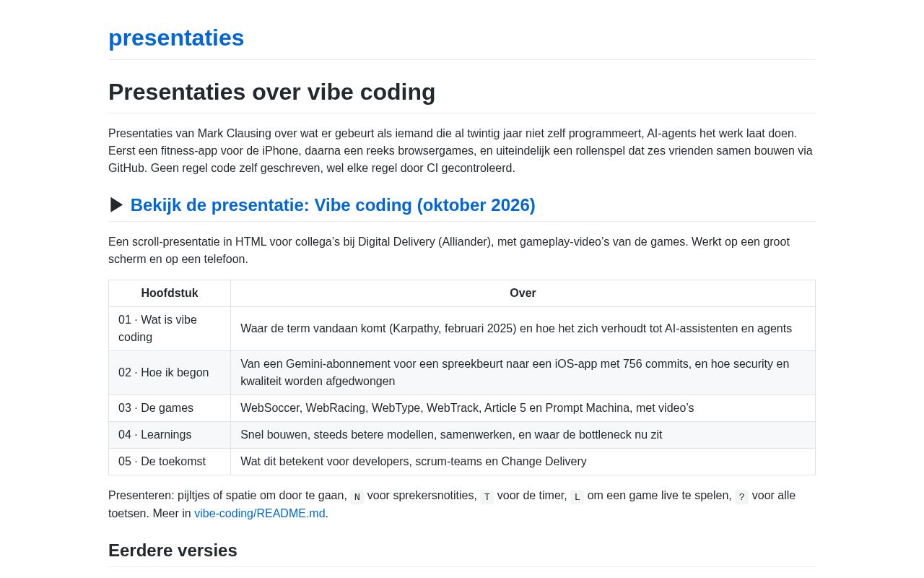The width and height of the screenshot is (924, 578).
Task: Click the paragraph about Digital Delivery (Alliander)
Action: [462, 251]
